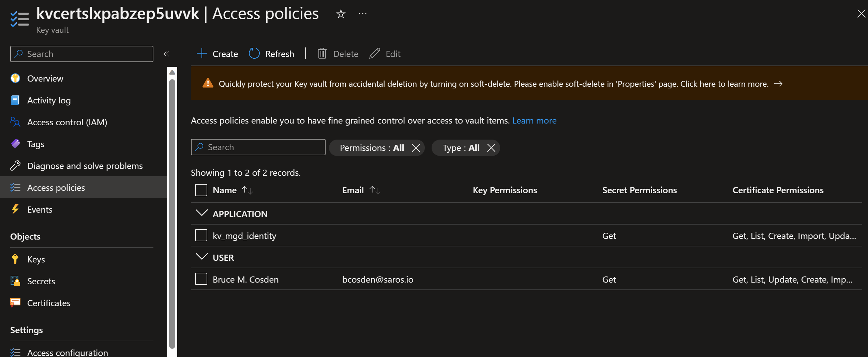Sort by Name column arrows
This screenshot has height=357, width=868.
tap(248, 190)
